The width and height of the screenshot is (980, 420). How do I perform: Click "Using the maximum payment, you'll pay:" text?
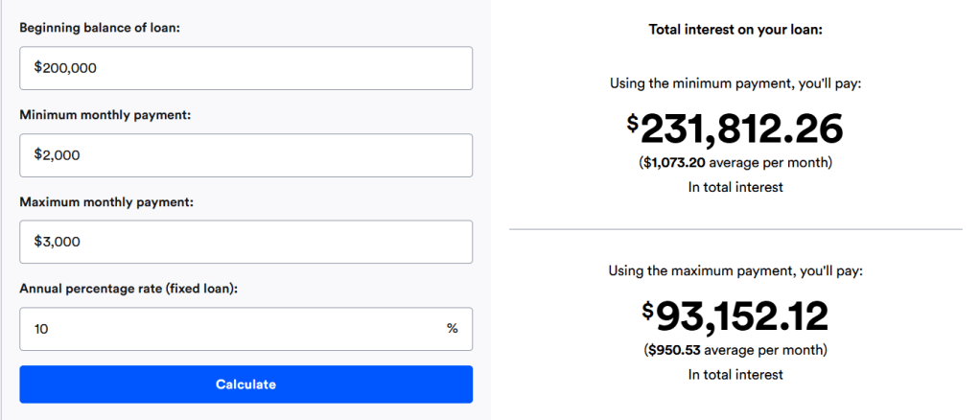coord(735,271)
